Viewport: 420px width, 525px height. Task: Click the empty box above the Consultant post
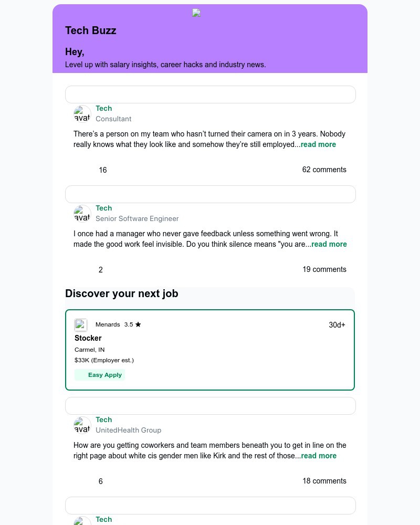click(x=211, y=94)
